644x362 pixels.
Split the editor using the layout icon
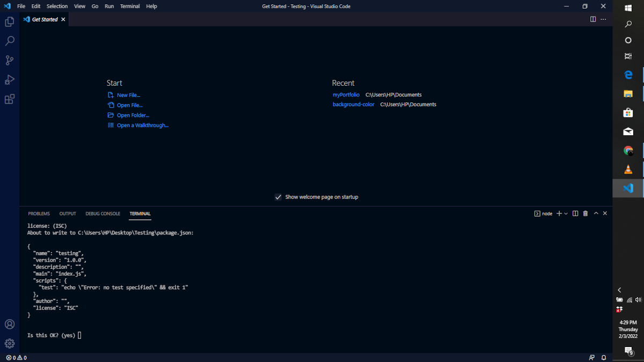[592, 19]
